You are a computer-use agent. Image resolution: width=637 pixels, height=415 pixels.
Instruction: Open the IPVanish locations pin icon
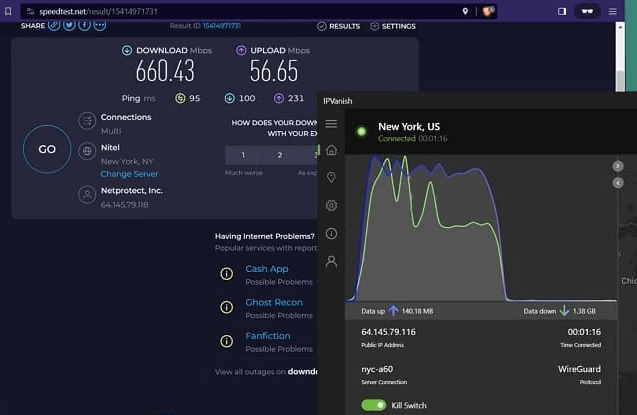point(332,177)
